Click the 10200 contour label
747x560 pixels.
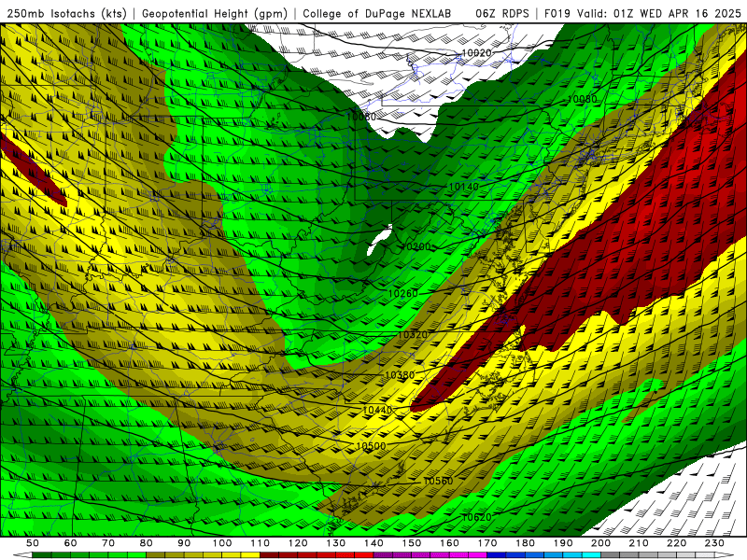click(416, 246)
